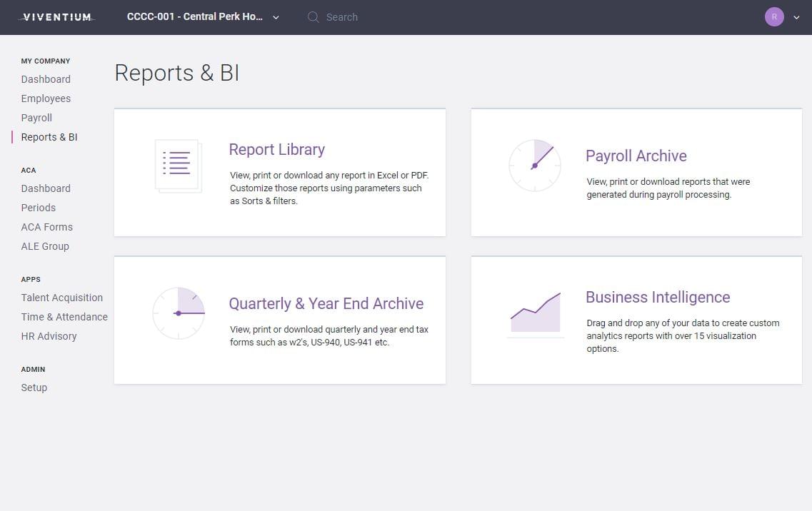Open HR Advisory app
Viewport: 812px width, 511px height.
click(49, 336)
